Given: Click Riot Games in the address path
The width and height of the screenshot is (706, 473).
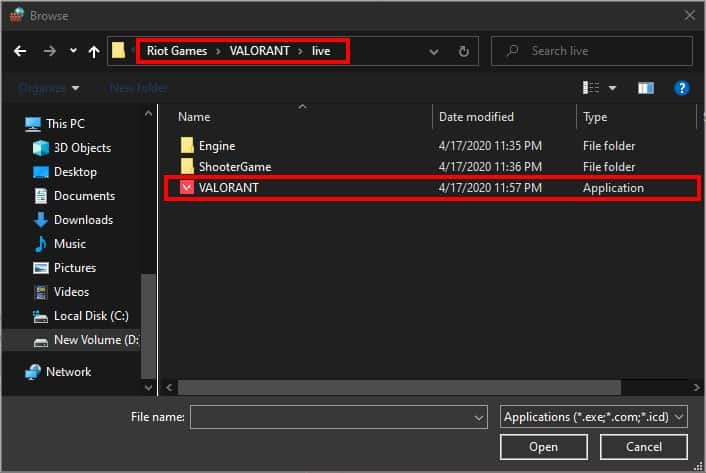Looking at the screenshot, I should (176, 51).
